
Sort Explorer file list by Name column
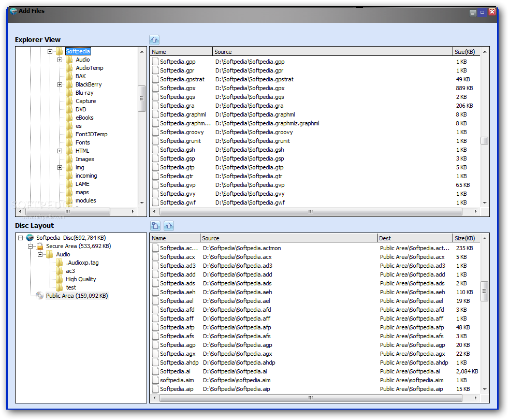(x=181, y=52)
